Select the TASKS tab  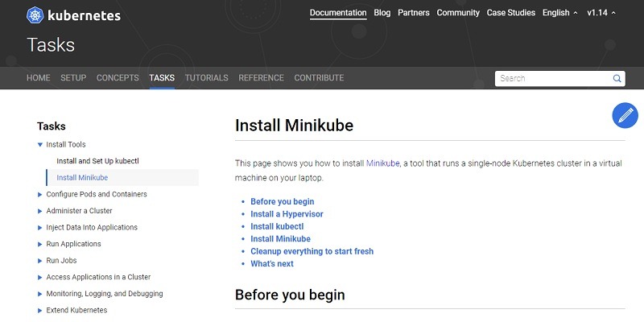click(162, 77)
